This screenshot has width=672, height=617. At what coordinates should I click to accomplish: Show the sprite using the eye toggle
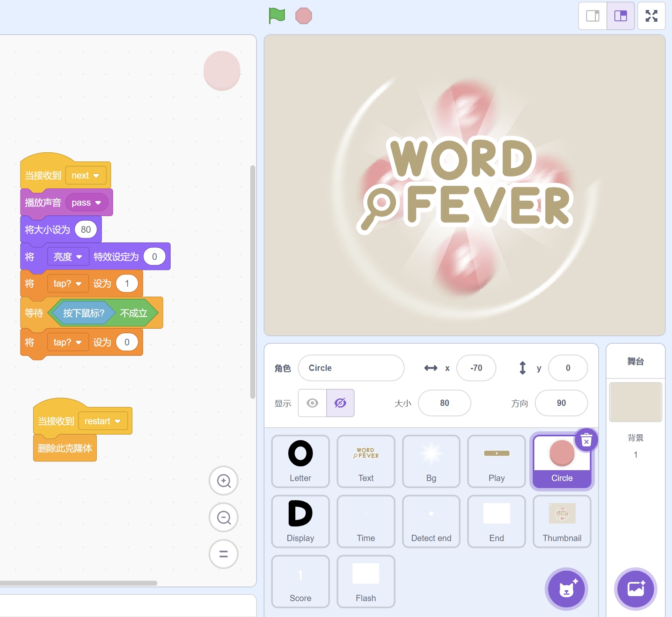tap(312, 403)
